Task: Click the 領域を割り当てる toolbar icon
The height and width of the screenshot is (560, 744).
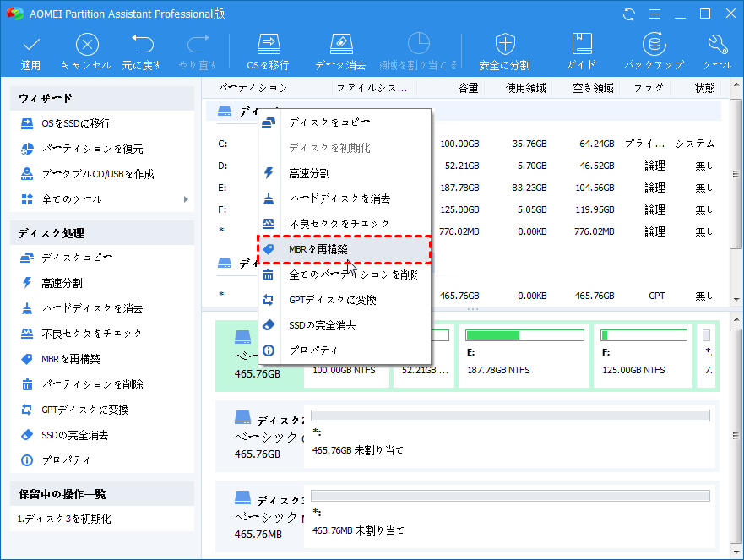Action: point(418,52)
